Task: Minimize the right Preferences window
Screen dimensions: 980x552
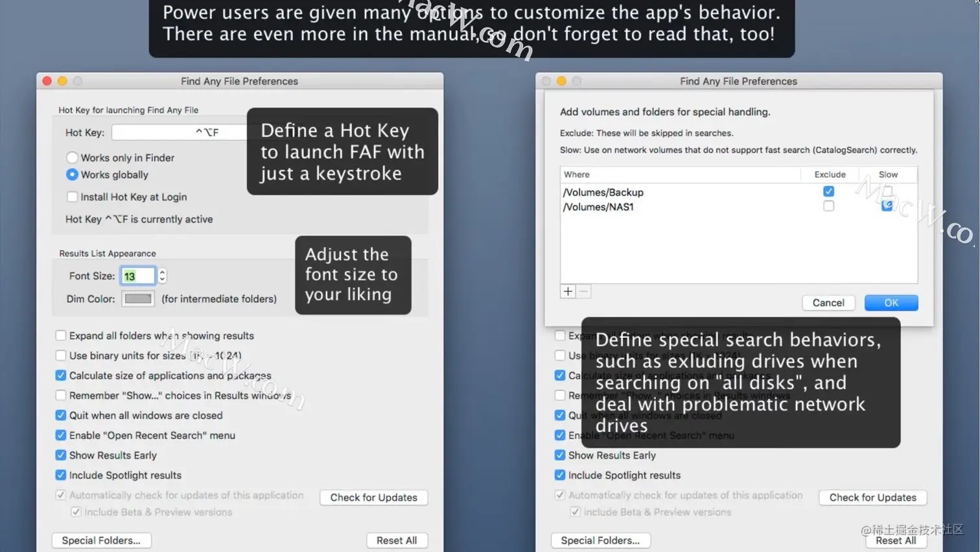Action: [561, 81]
